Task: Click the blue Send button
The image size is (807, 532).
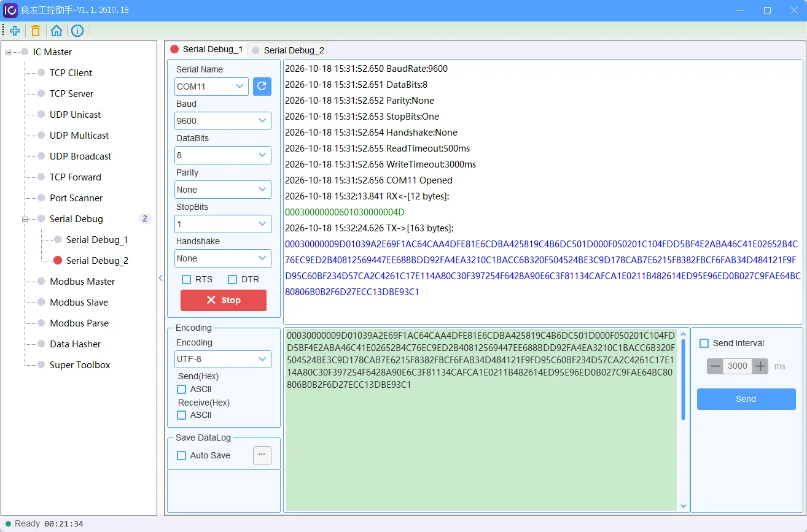Action: pyautogui.click(x=746, y=399)
